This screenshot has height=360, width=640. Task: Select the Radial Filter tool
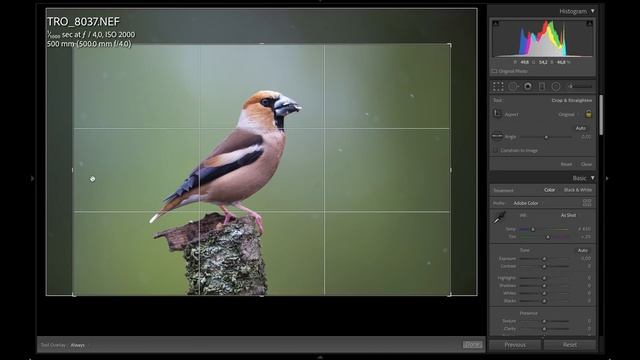click(x=556, y=86)
